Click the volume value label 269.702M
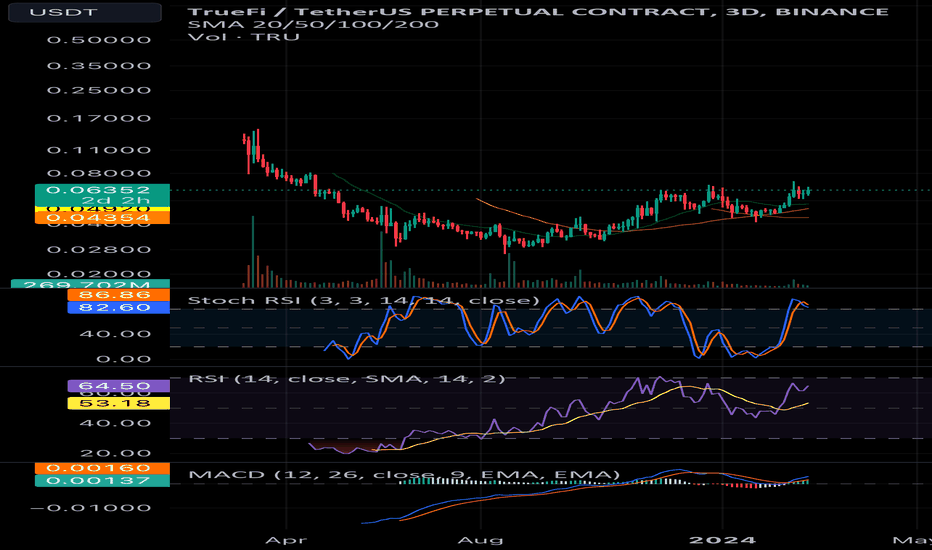932x550 pixels. pos(90,284)
